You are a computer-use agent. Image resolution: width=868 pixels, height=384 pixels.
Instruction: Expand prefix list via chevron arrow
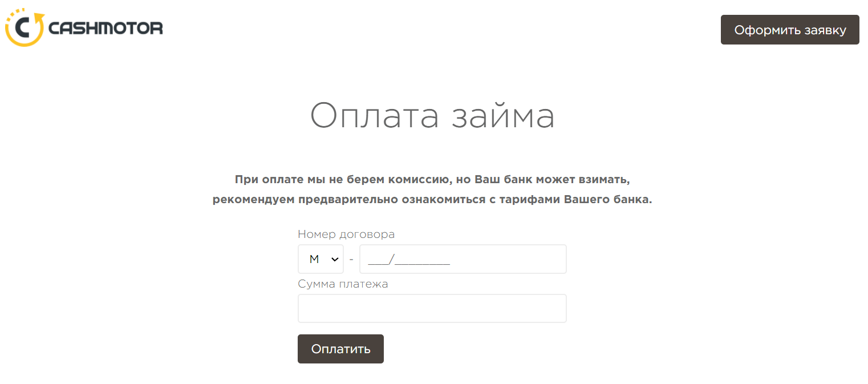pyautogui.click(x=335, y=259)
